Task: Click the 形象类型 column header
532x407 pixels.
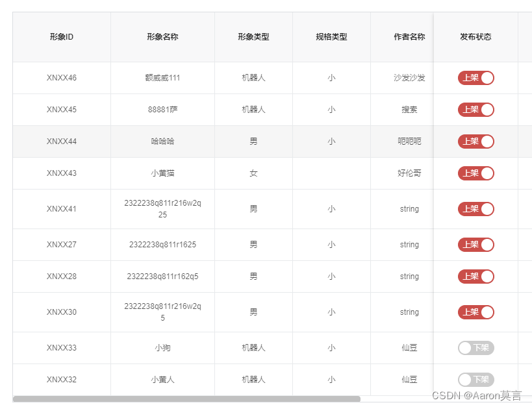Action: (x=253, y=37)
